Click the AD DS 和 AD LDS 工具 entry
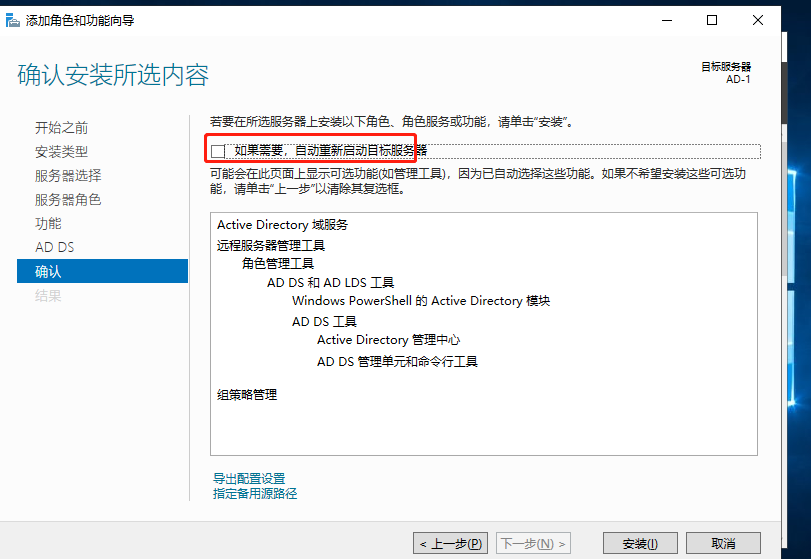The image size is (811, 559). (x=331, y=282)
